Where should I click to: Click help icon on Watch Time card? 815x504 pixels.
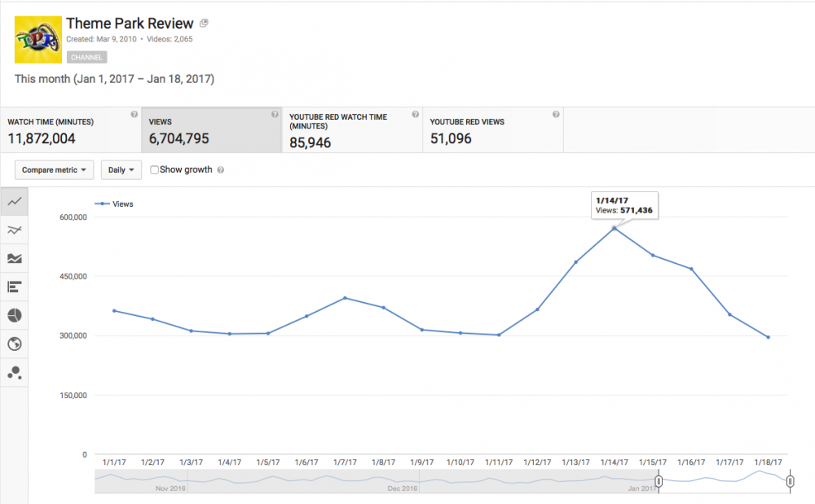tap(134, 115)
